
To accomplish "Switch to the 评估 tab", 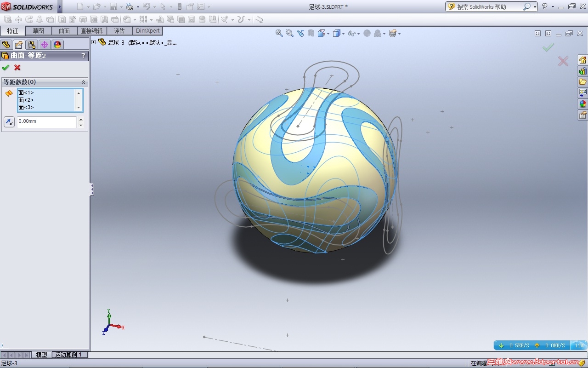I will [x=119, y=31].
